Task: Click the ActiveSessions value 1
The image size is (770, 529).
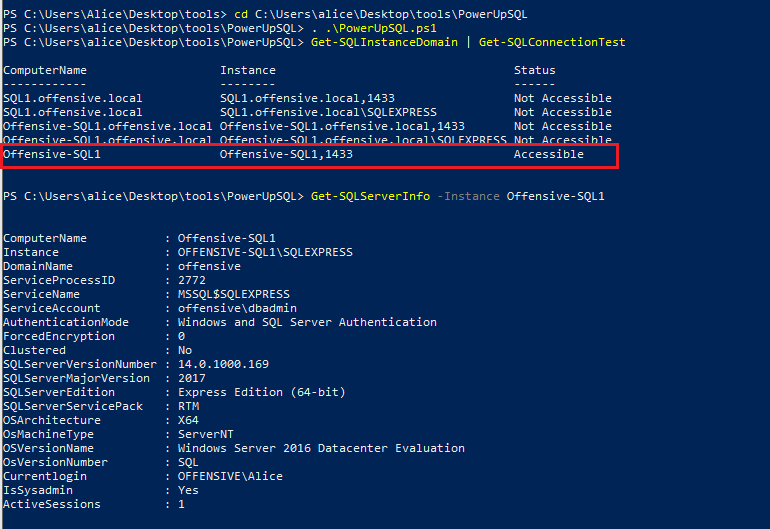Action: pos(181,504)
